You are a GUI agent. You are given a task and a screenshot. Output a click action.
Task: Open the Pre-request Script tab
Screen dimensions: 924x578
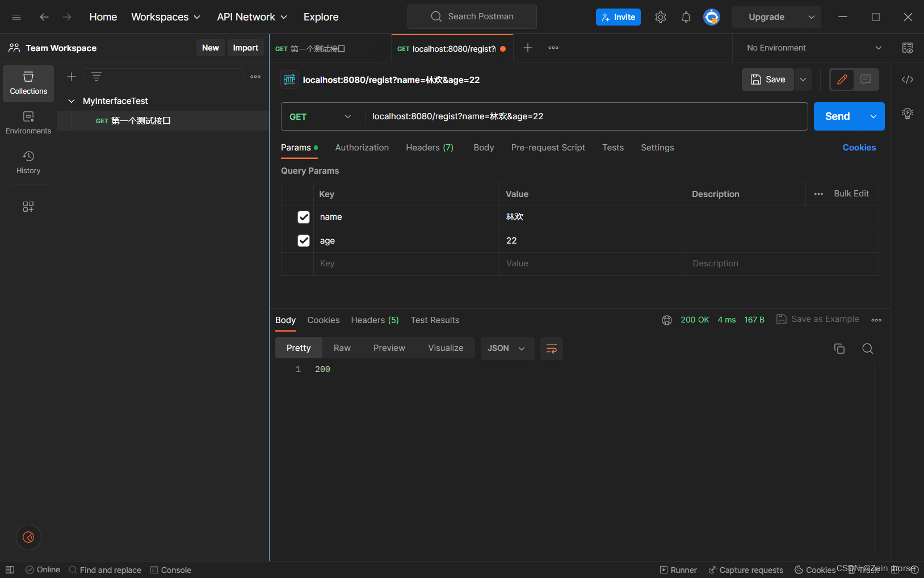point(548,148)
